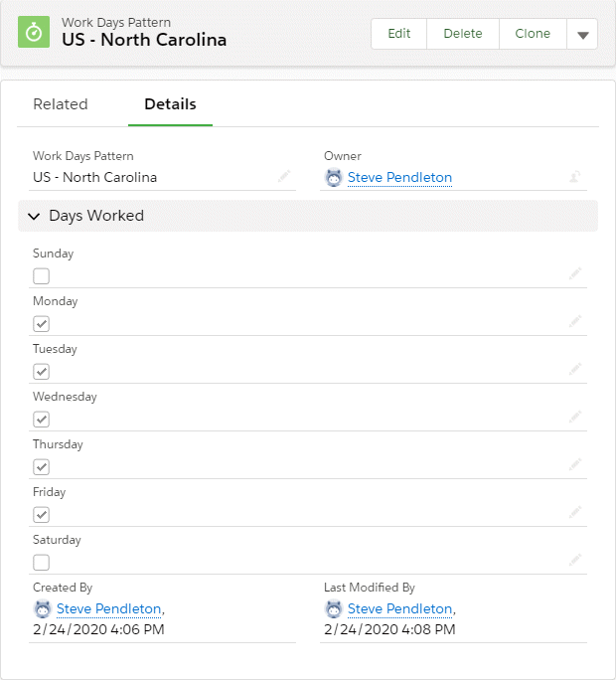The image size is (616, 680).
Task: Toggle the Sunday checkbox
Action: [x=42, y=276]
